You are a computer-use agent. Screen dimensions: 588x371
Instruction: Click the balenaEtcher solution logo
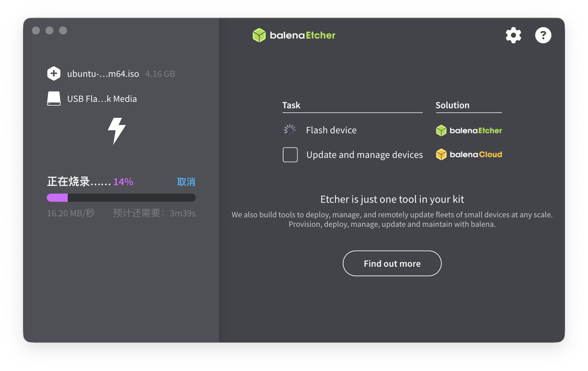tap(469, 131)
